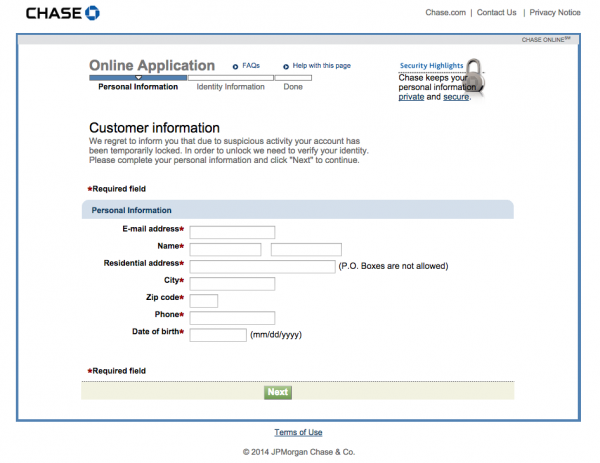
Task: Click the '(mm/dd/yyyy)' format hint
Action: coord(276,335)
